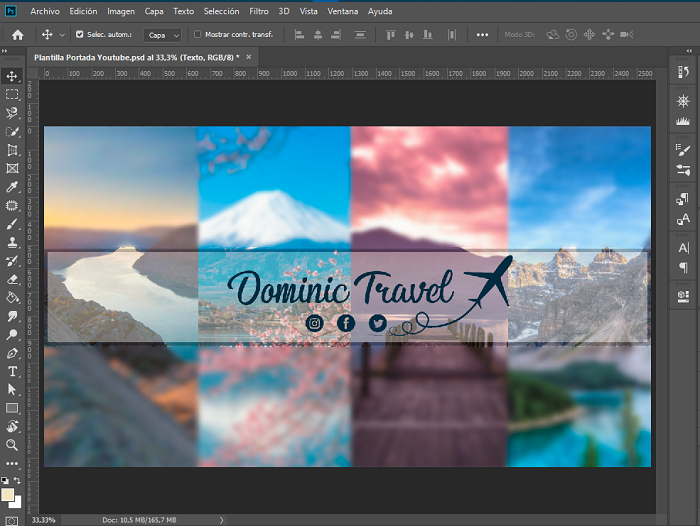Select the Move tool in toolbar
700x526 pixels.
12,76
